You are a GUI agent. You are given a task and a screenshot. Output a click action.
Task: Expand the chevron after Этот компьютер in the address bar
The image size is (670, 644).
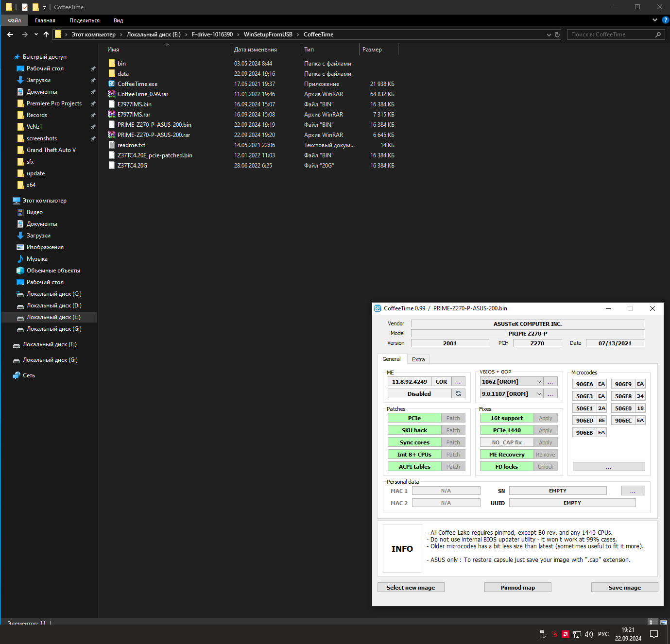121,34
